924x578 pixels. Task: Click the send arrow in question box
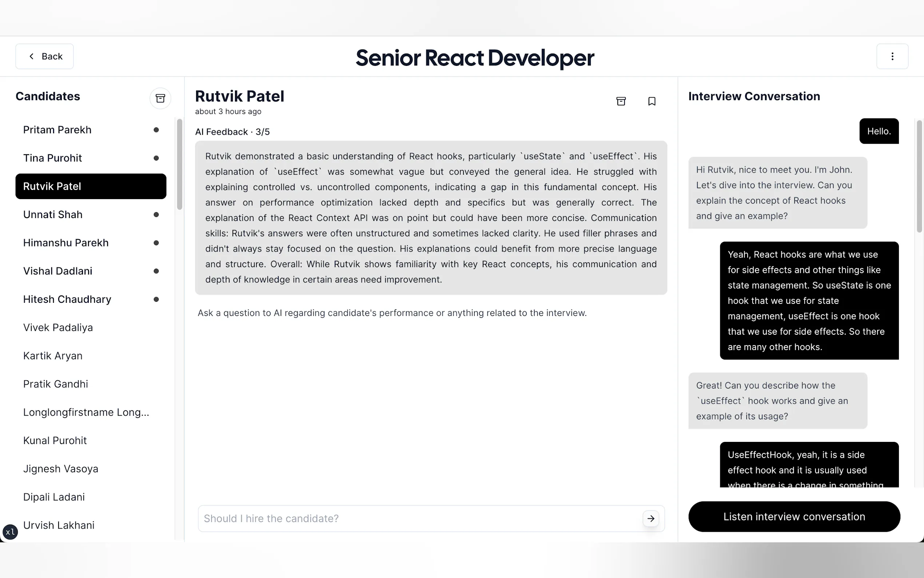(650, 518)
